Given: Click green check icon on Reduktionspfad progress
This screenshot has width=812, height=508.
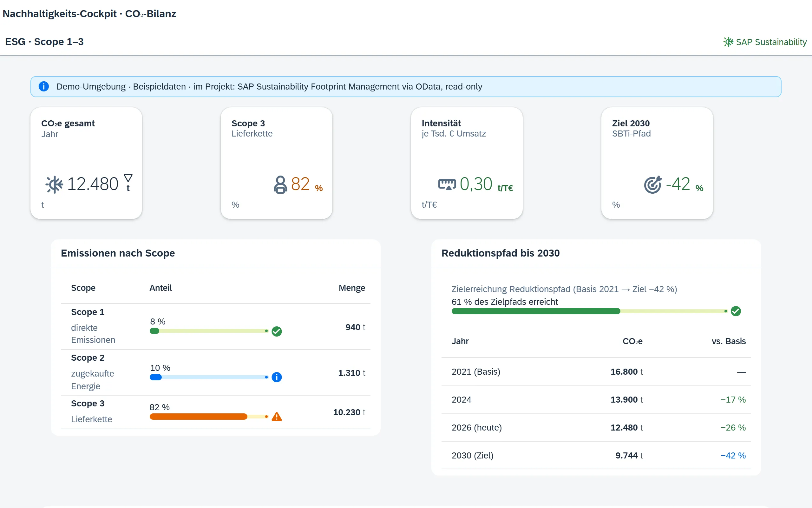Looking at the screenshot, I should (x=736, y=311).
